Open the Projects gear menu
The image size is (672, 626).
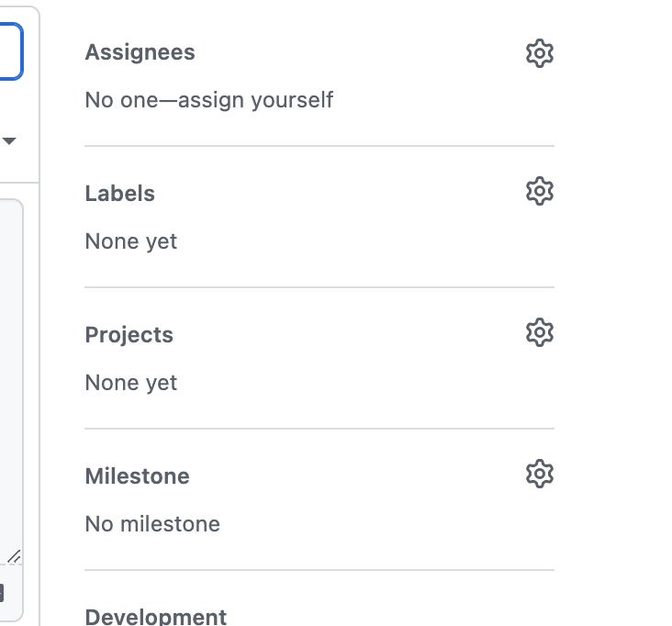click(540, 332)
